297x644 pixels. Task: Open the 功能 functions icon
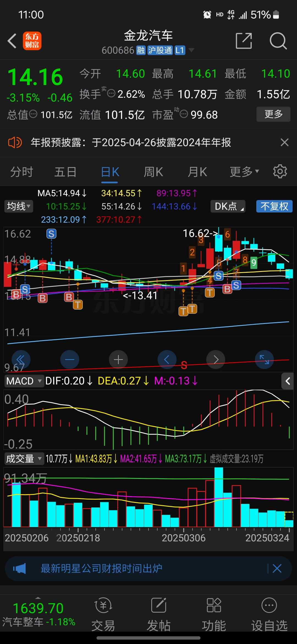coord(214,614)
